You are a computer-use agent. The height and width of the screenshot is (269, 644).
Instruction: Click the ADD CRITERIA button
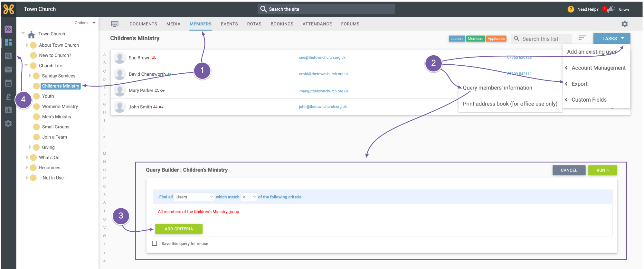coord(179,229)
